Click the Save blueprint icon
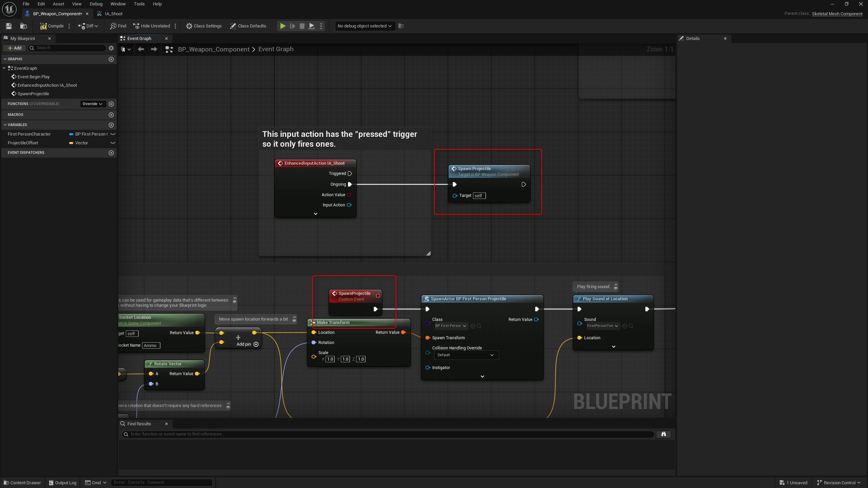 tap(9, 26)
